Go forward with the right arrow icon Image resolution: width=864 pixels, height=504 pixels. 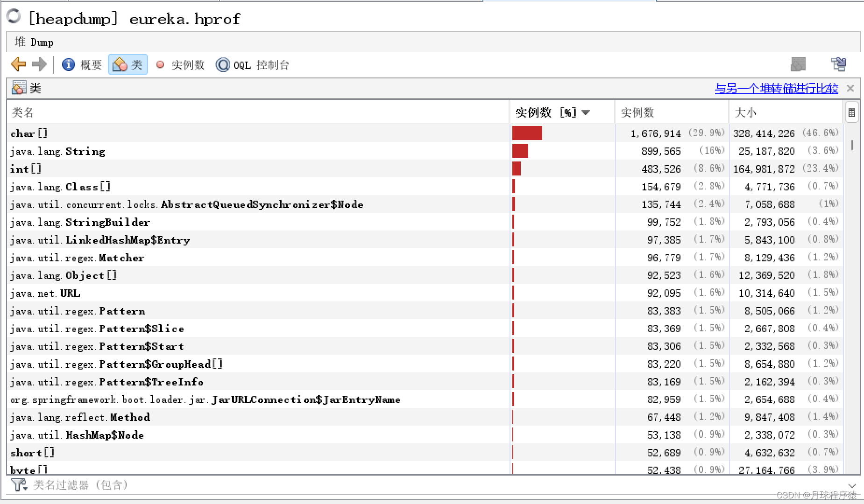click(x=40, y=64)
